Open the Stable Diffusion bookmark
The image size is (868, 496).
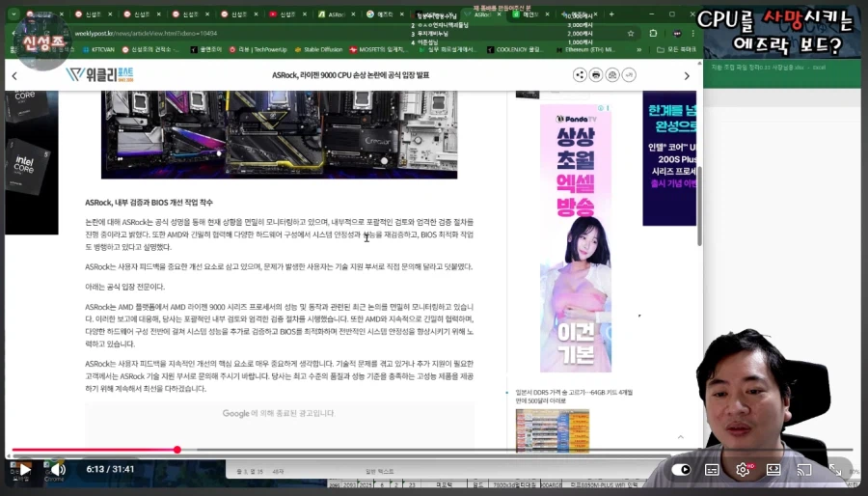[x=318, y=50]
